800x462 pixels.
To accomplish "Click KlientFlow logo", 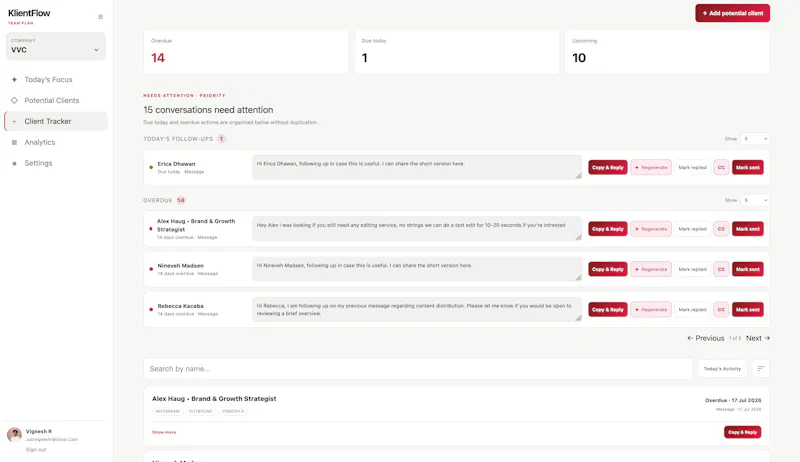I will (29, 13).
